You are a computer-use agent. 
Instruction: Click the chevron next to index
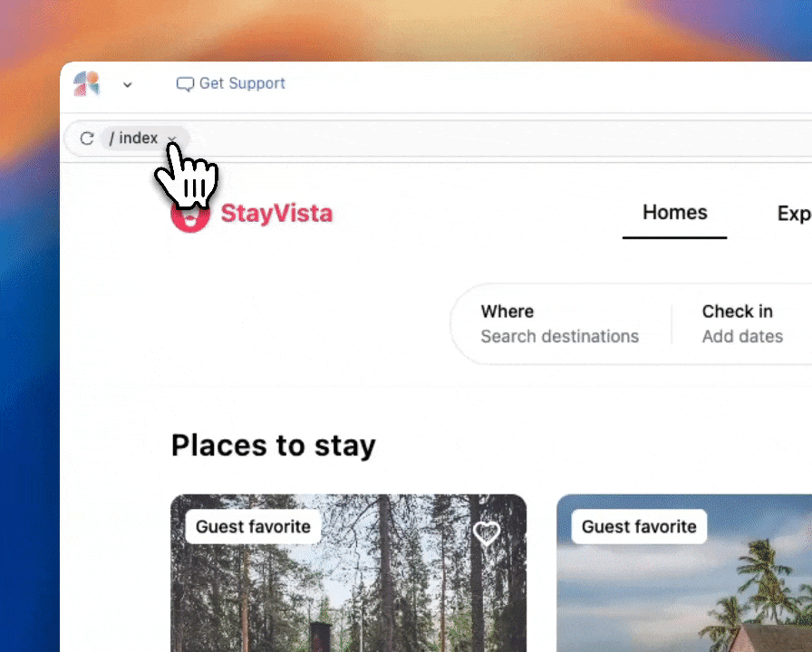pos(172,139)
